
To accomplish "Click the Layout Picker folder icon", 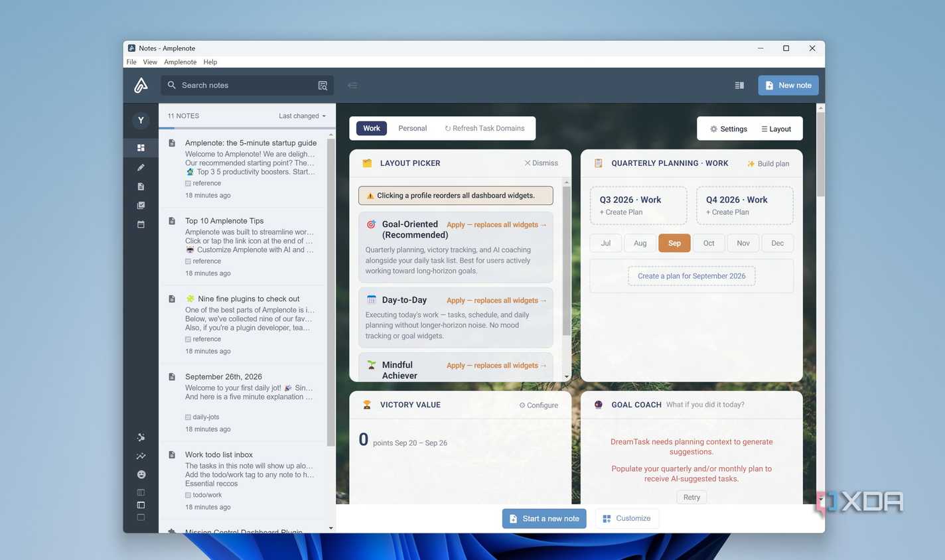I will click(x=367, y=163).
